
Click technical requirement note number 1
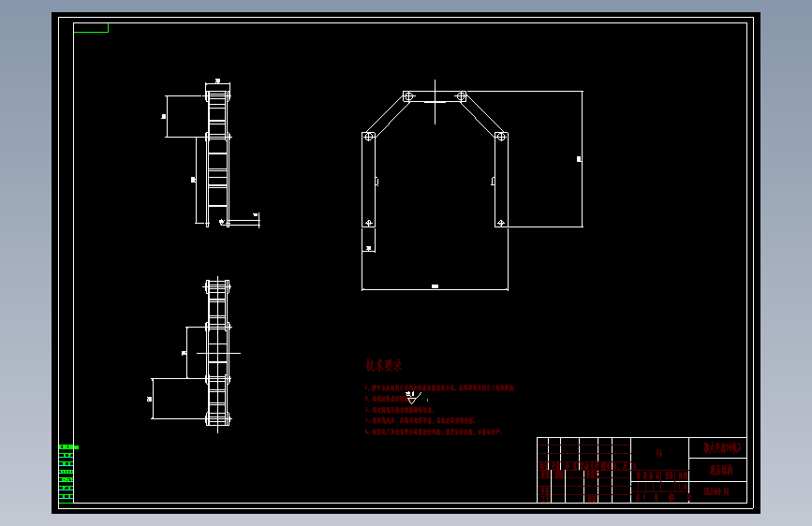(440, 387)
